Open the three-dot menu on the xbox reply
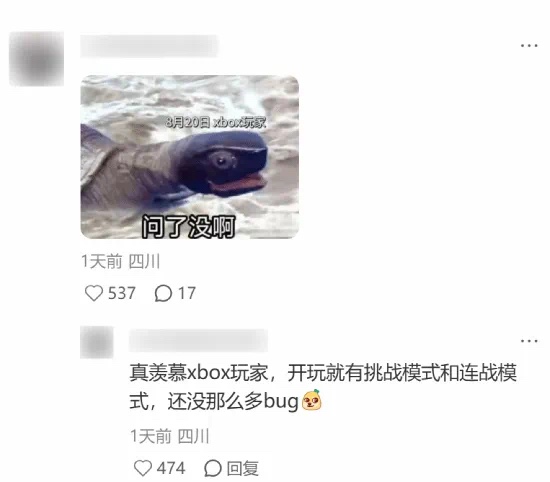This screenshot has width=550, height=482. pos(529,341)
